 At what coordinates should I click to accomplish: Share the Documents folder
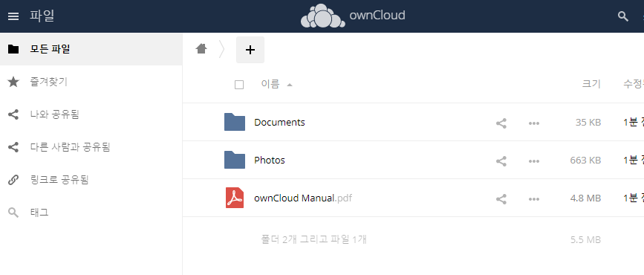point(501,123)
